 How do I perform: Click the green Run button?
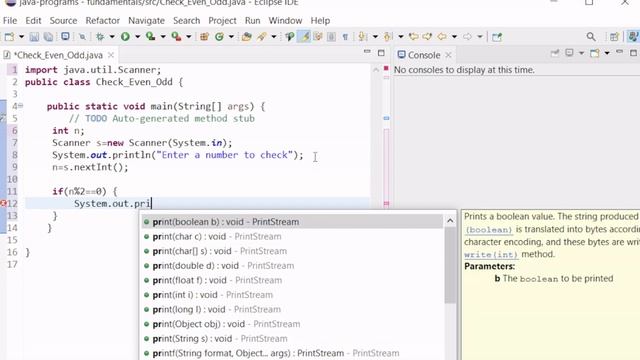tap(125, 37)
